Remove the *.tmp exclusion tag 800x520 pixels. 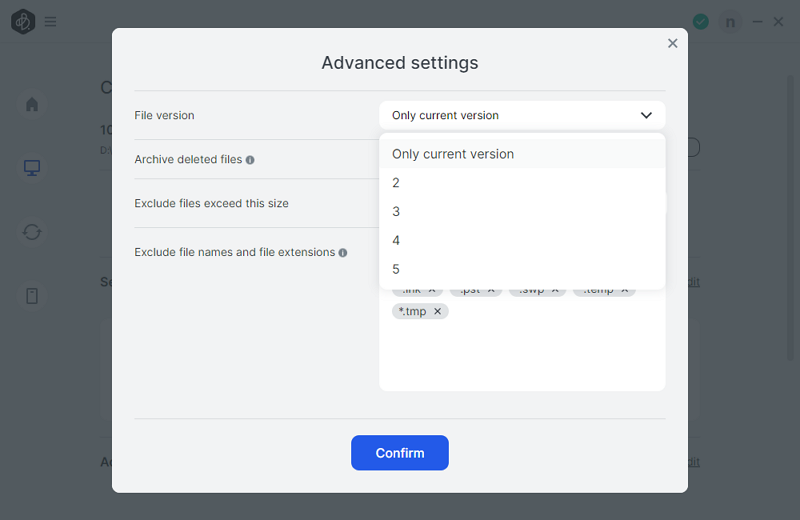click(437, 311)
